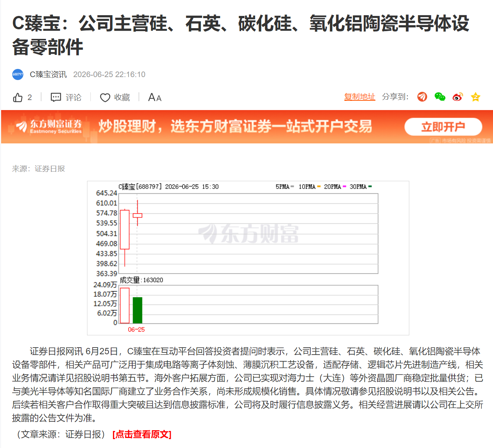
Task: Change font size with the AA icon
Action: pyautogui.click(x=154, y=97)
